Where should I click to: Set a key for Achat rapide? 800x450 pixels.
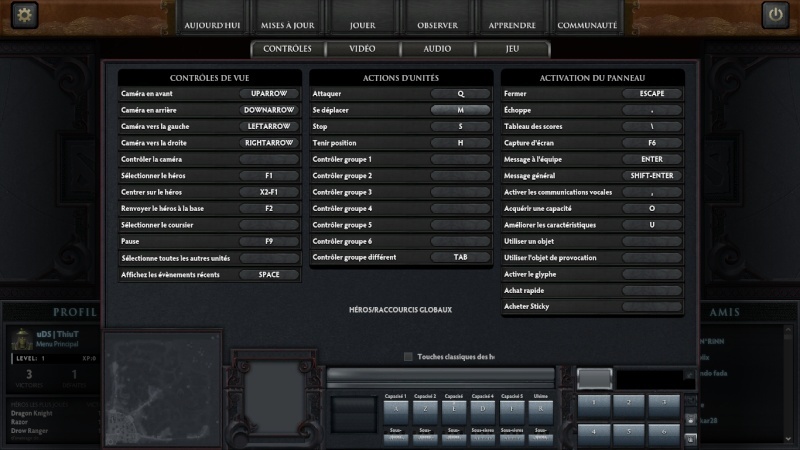(652, 290)
